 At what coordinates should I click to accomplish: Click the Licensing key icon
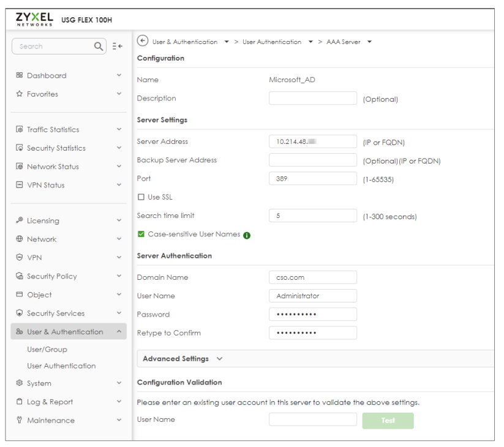click(19, 220)
